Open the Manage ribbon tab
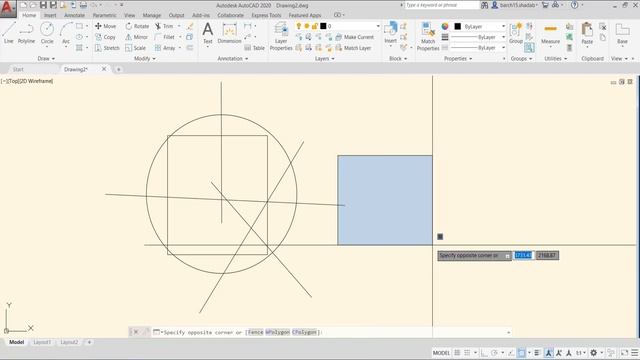The width and height of the screenshot is (640, 360). pyautogui.click(x=152, y=15)
